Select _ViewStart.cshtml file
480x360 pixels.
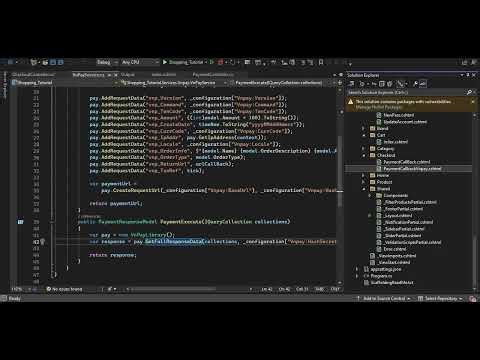click(x=394, y=262)
